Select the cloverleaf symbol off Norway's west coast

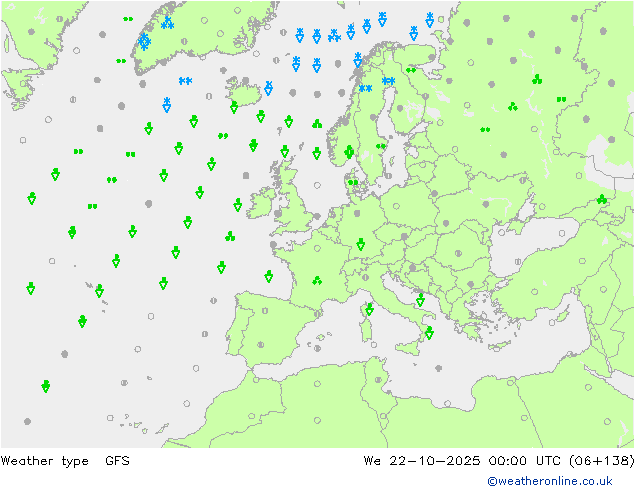[317, 124]
